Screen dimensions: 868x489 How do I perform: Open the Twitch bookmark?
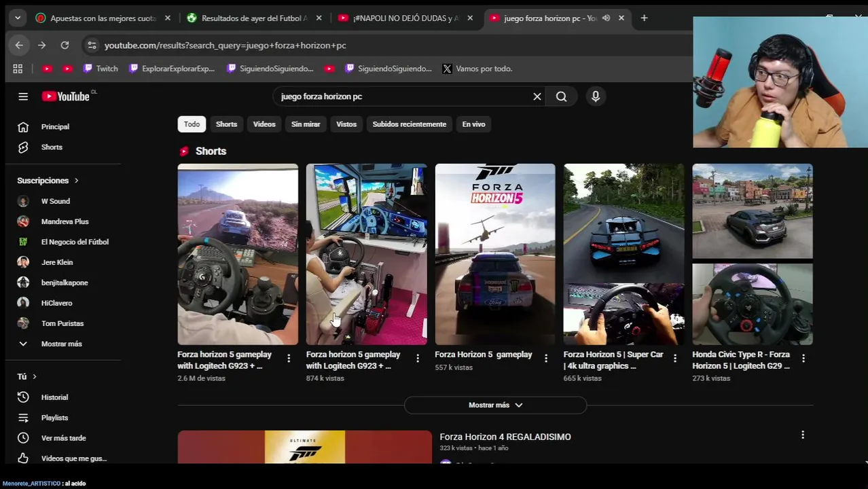point(101,69)
